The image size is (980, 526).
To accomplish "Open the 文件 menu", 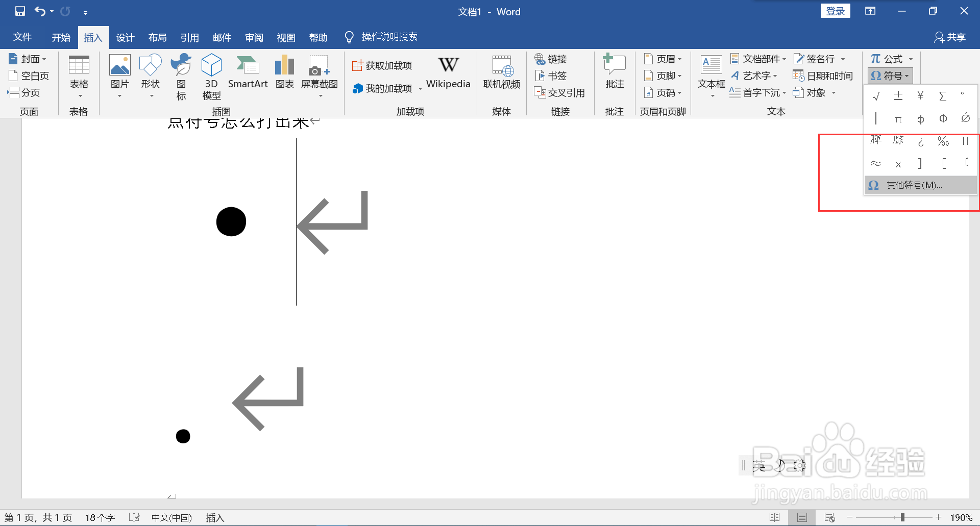I will click(x=22, y=37).
